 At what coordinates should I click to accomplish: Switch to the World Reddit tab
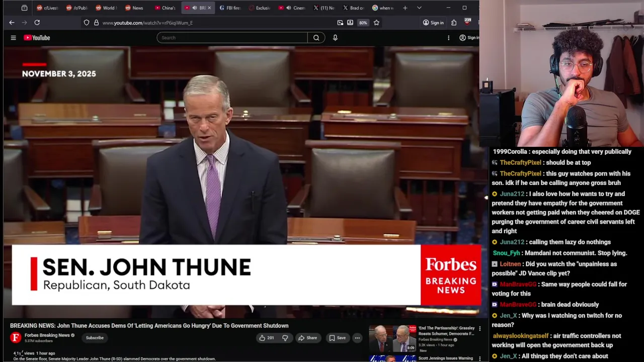(x=106, y=8)
